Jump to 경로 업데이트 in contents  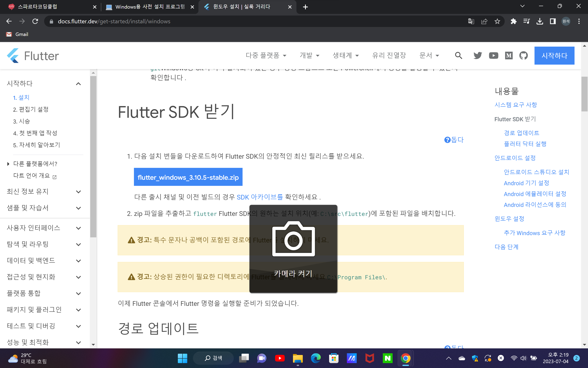pyautogui.click(x=521, y=133)
